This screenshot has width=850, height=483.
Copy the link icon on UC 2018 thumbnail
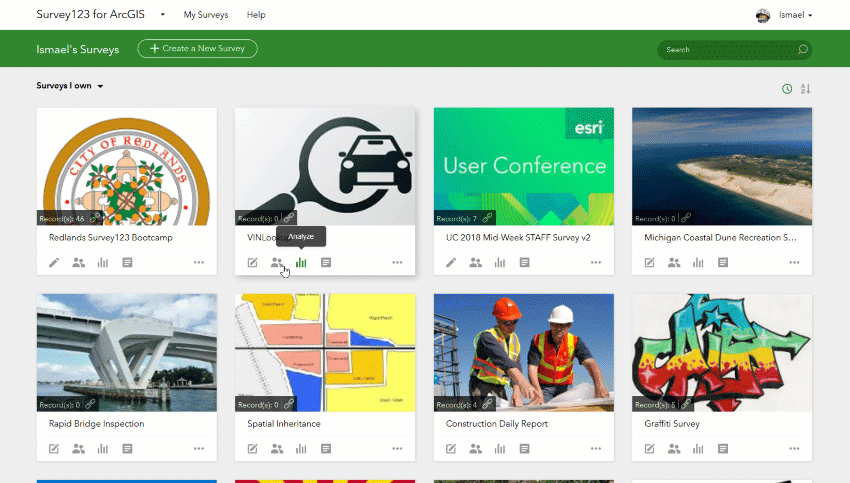click(x=487, y=218)
